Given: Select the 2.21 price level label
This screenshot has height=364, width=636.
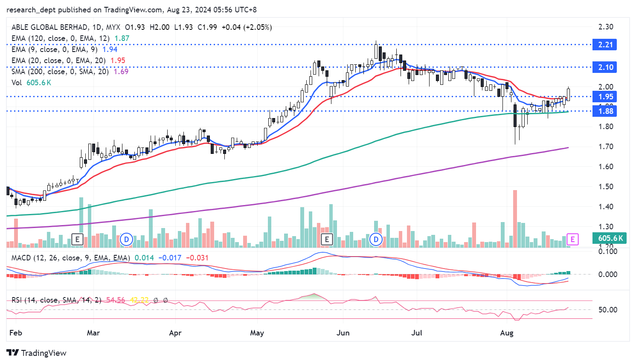Looking at the screenshot, I should (x=605, y=45).
